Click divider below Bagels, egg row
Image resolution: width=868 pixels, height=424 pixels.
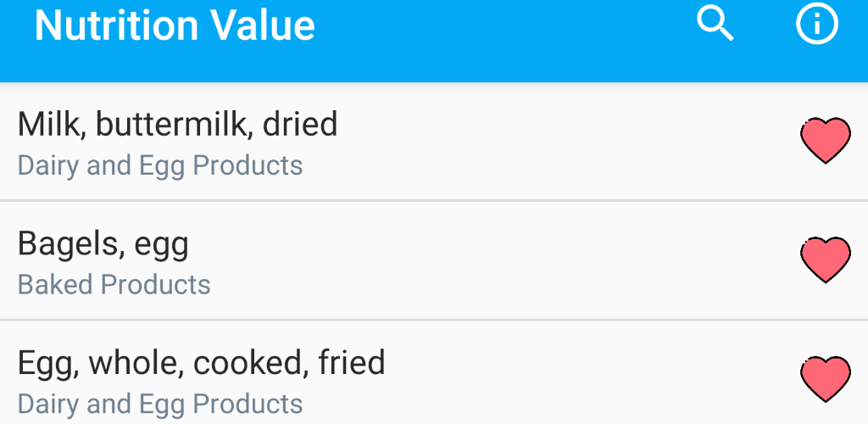click(434, 320)
